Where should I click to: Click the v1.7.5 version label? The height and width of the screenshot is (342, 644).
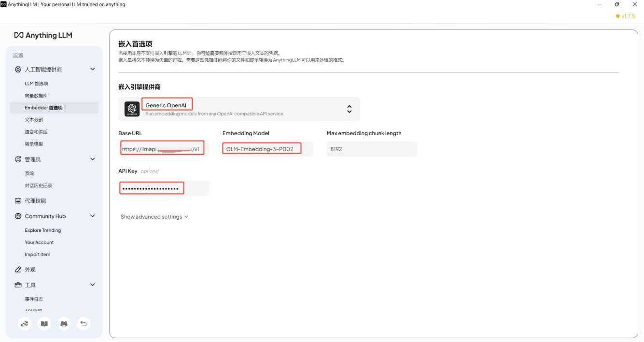(x=625, y=16)
